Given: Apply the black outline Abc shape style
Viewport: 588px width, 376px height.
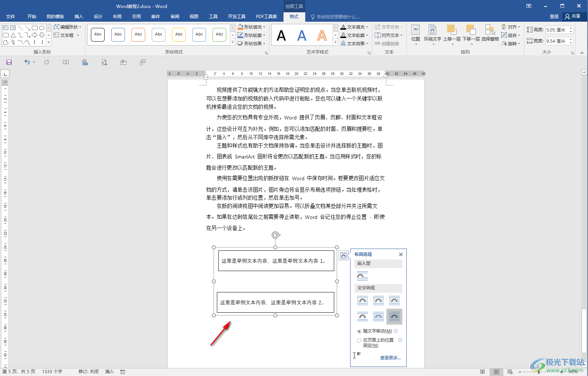Looking at the screenshot, I should click(98, 34).
